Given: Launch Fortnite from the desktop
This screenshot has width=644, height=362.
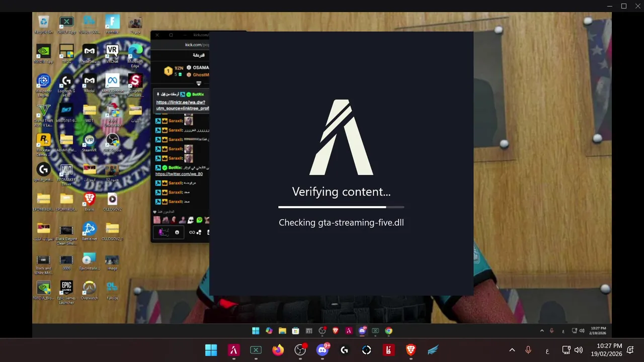Looking at the screenshot, I should pos(112,24).
